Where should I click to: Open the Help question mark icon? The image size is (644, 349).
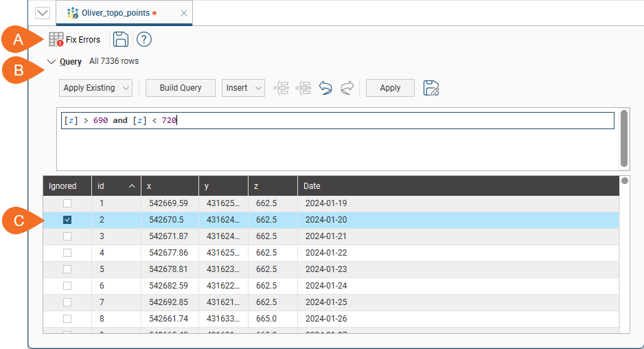coord(144,39)
